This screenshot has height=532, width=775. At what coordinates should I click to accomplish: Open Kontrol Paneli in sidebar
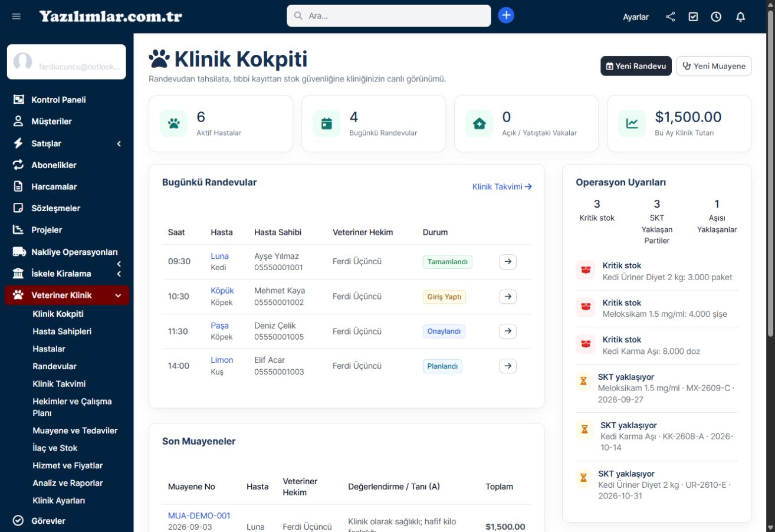tap(58, 100)
